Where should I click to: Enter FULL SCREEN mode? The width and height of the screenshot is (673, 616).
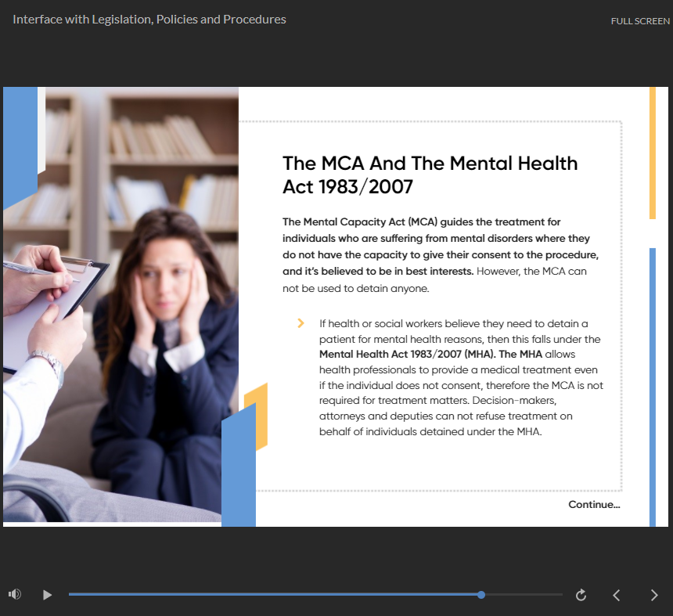pyautogui.click(x=639, y=21)
